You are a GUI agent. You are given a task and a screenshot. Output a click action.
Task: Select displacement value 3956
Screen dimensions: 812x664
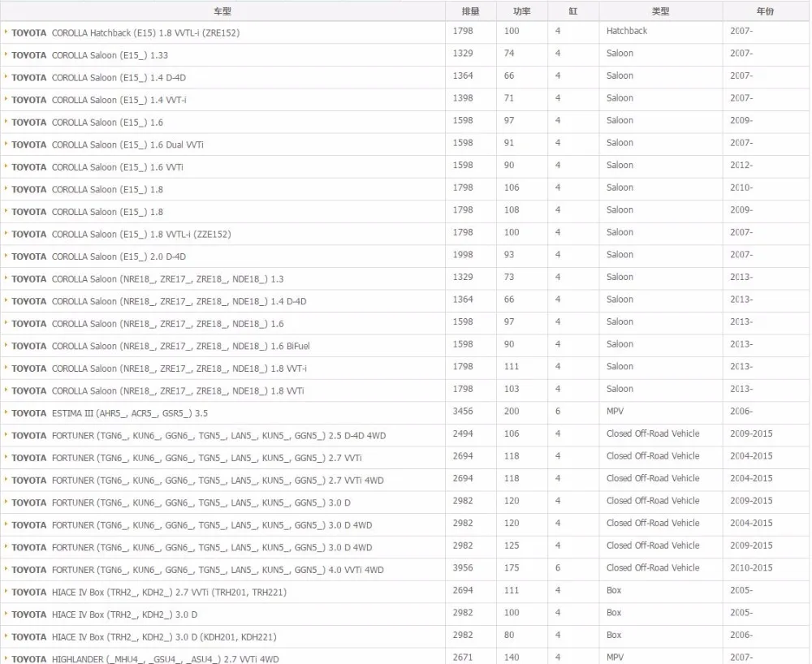463,567
